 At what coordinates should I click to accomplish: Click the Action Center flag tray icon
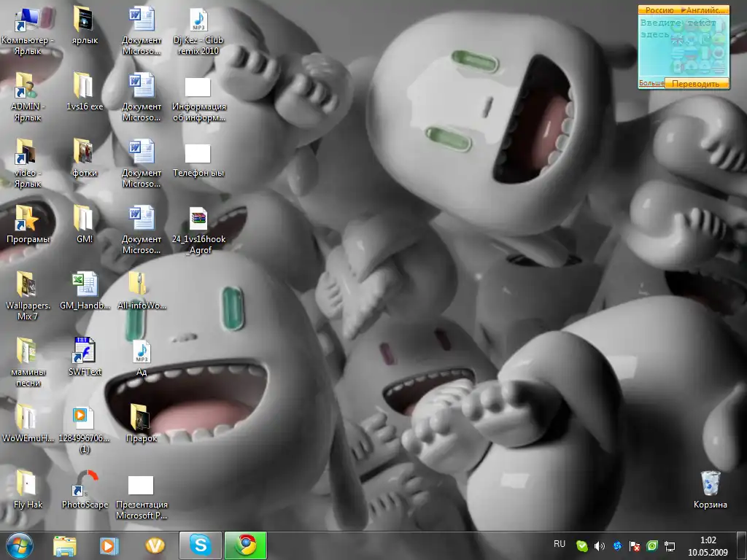635,546
